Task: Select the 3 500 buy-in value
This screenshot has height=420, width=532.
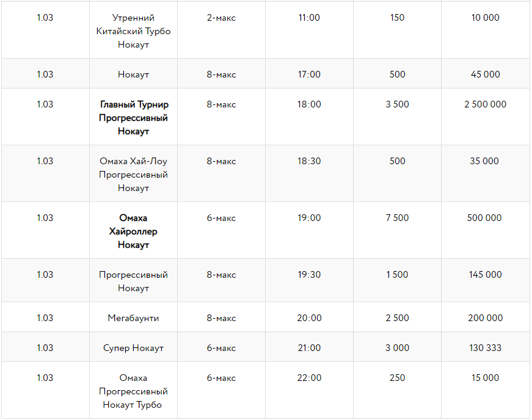Action: pos(397,104)
